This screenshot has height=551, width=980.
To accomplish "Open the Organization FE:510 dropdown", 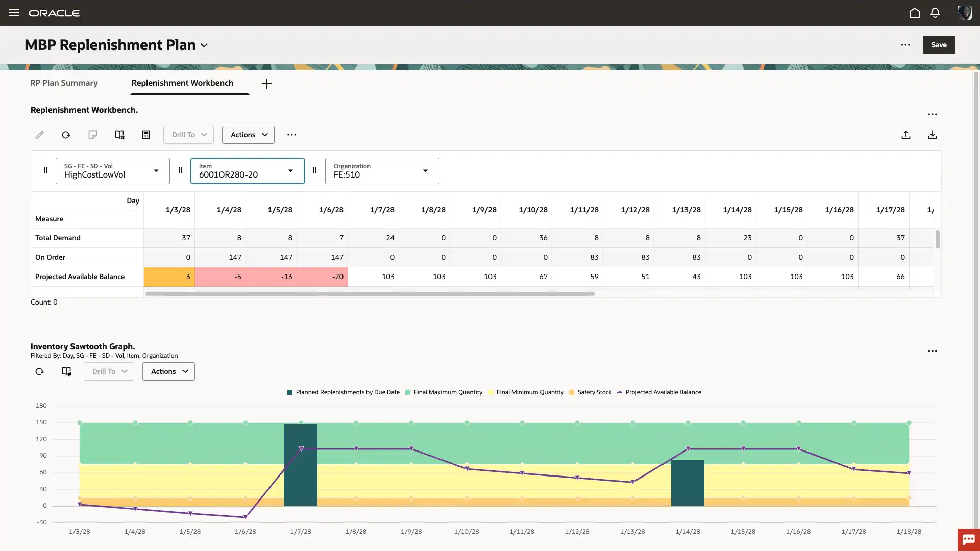I will (425, 171).
